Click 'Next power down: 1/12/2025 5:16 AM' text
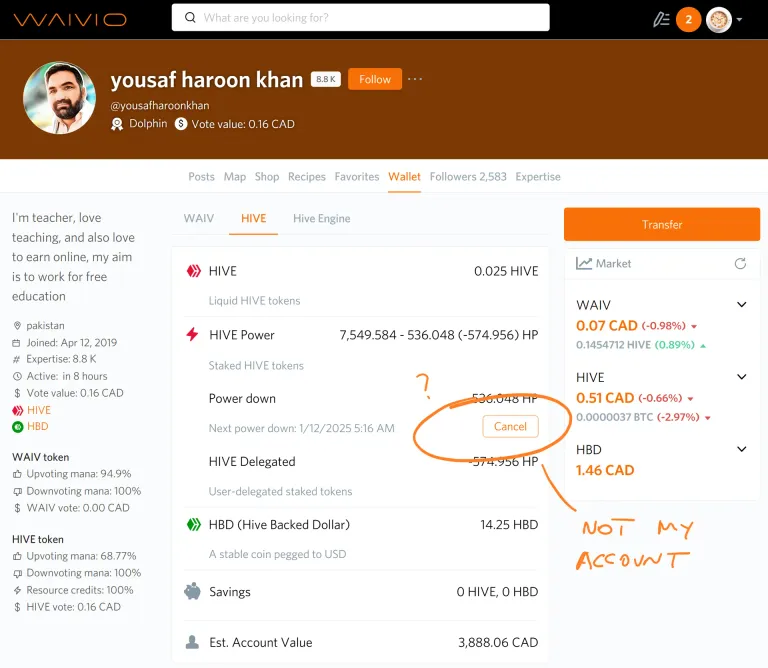The width and height of the screenshot is (768, 668). click(x=301, y=428)
